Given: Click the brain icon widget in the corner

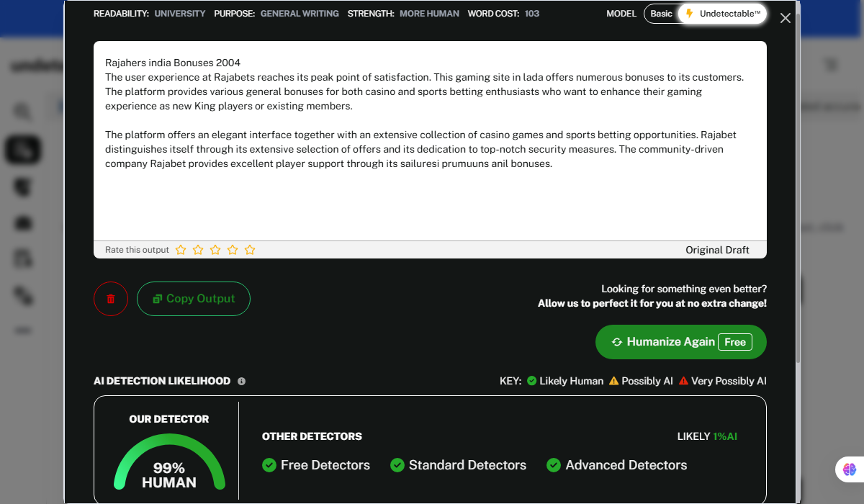Looking at the screenshot, I should tap(850, 469).
